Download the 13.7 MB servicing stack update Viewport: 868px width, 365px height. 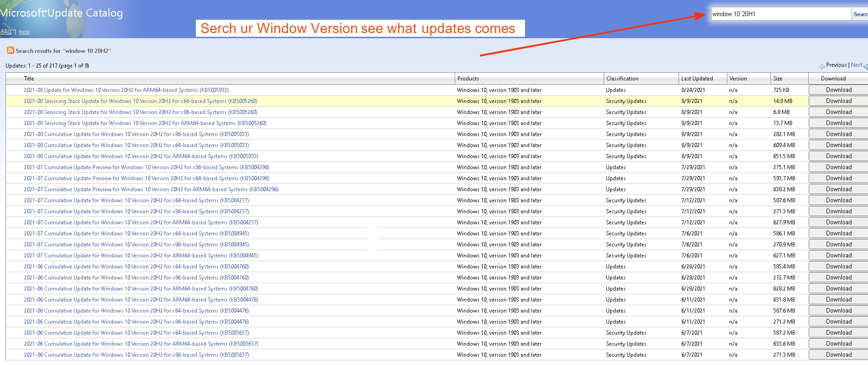tap(839, 123)
